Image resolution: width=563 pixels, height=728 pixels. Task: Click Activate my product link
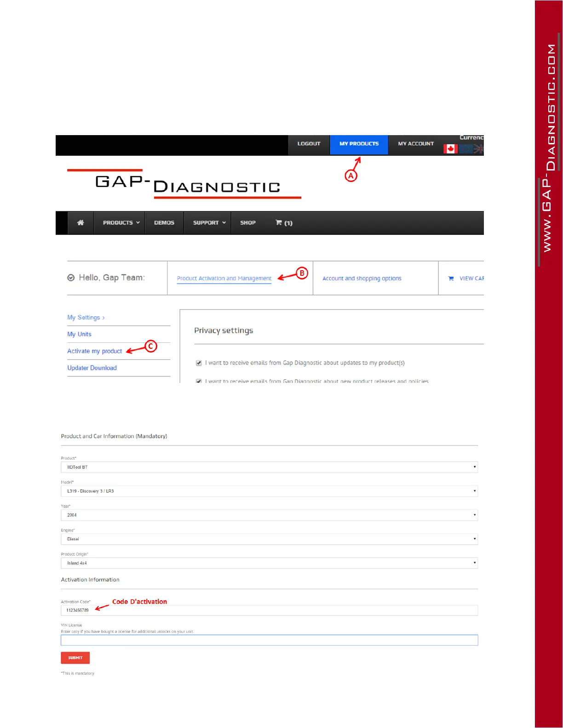pos(95,351)
